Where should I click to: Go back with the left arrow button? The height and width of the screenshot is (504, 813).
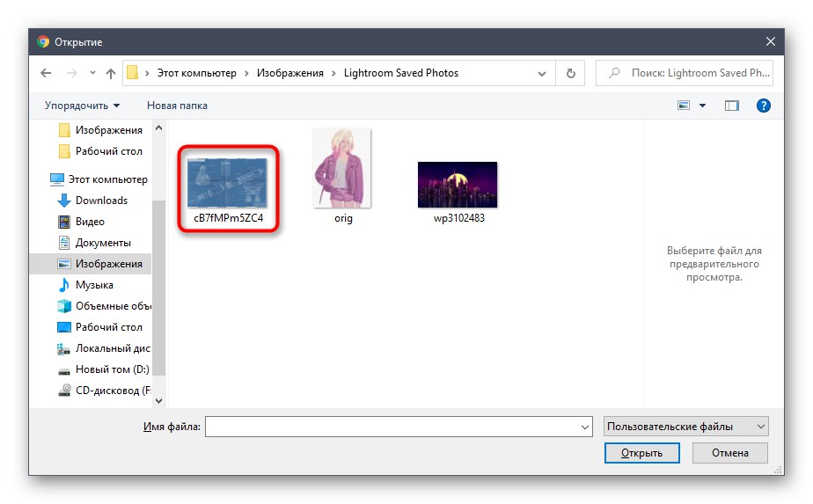pos(46,73)
